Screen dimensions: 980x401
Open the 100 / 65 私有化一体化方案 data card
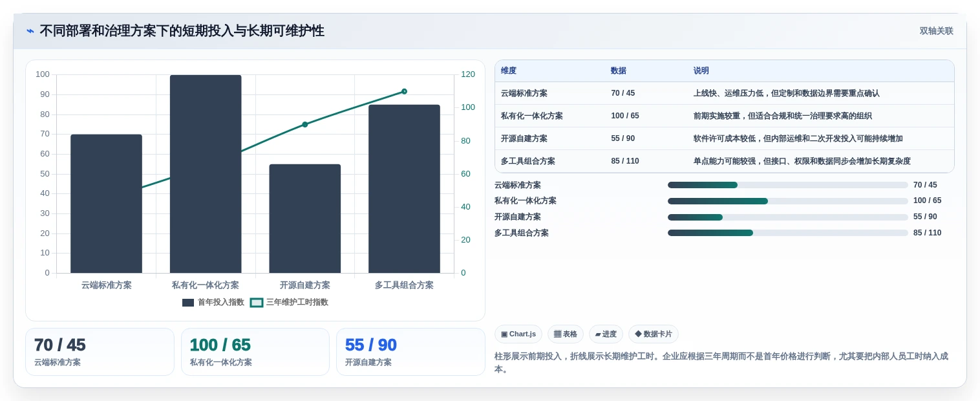click(x=255, y=352)
